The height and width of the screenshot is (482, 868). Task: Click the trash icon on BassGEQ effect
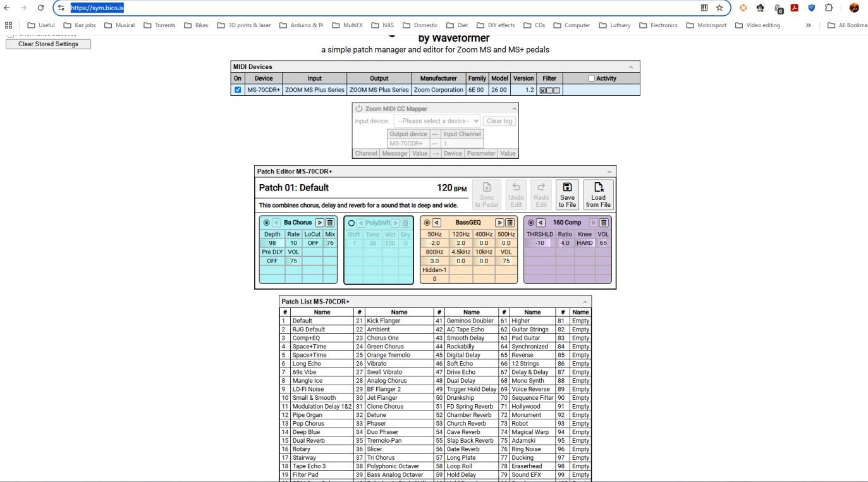pyautogui.click(x=510, y=223)
